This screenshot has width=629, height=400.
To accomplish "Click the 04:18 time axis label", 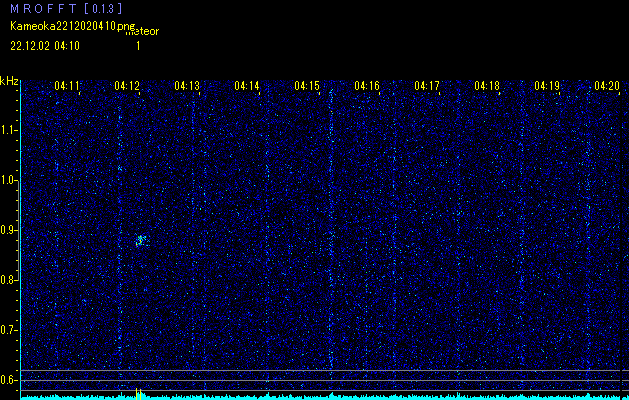I will coord(487,86).
